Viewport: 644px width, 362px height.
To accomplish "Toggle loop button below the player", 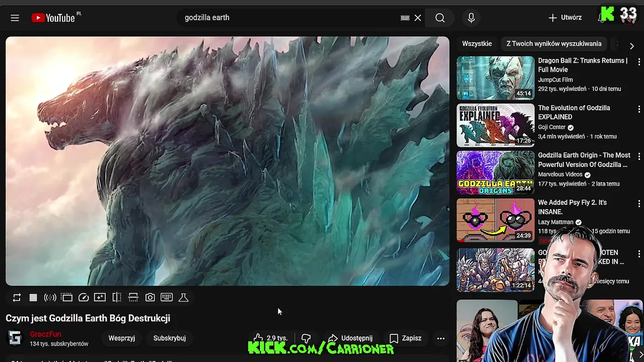I will 17,298.
